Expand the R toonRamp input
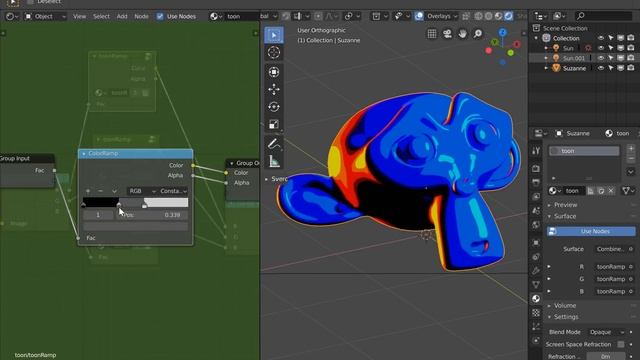This screenshot has width=640, height=360. click(x=549, y=267)
